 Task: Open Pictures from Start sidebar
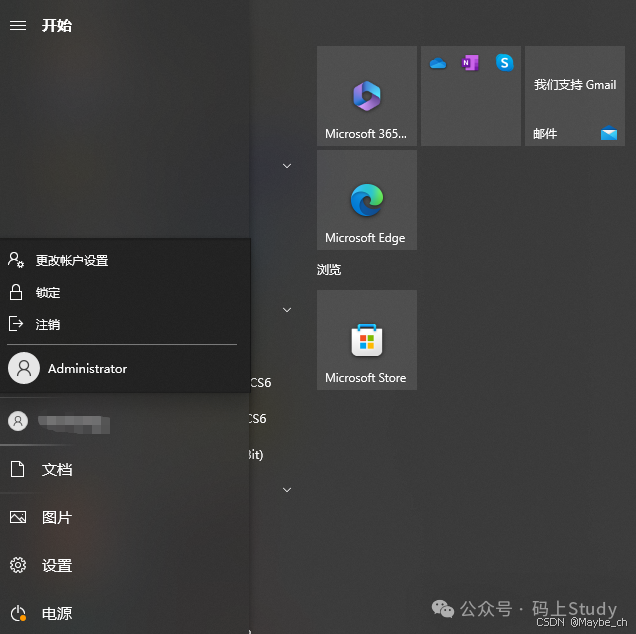(125, 517)
